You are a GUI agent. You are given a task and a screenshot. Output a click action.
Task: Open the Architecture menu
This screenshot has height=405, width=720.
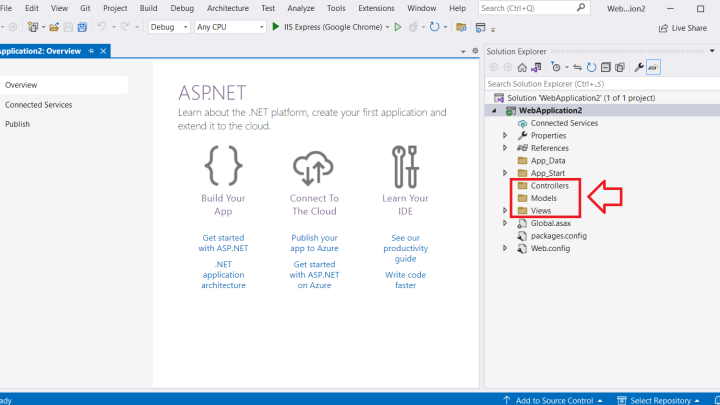coord(227,8)
